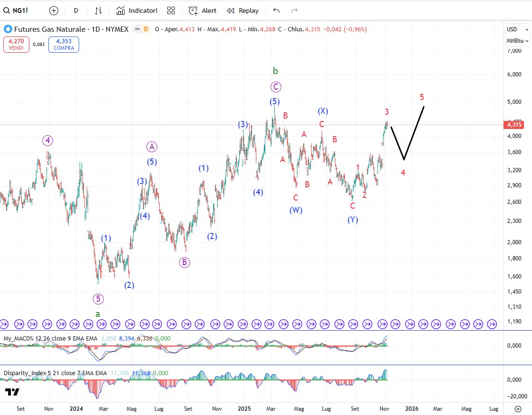The image size is (532, 415).
Task: Click the red 4,315 current price label
Action: 514,125
